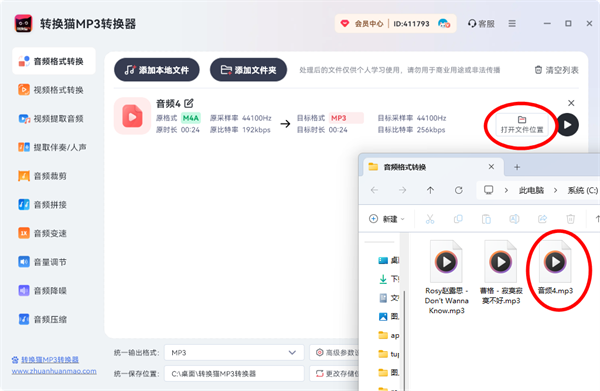Image resolution: width=600 pixels, height=391 pixels.
Task: Click the app logo cat icon
Action: pos(23,24)
